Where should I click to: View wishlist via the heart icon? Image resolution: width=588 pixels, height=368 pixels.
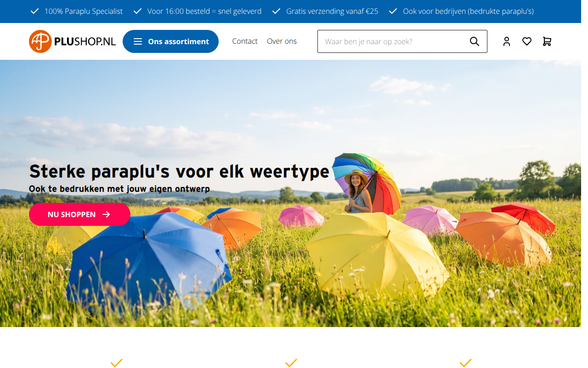[x=527, y=41]
